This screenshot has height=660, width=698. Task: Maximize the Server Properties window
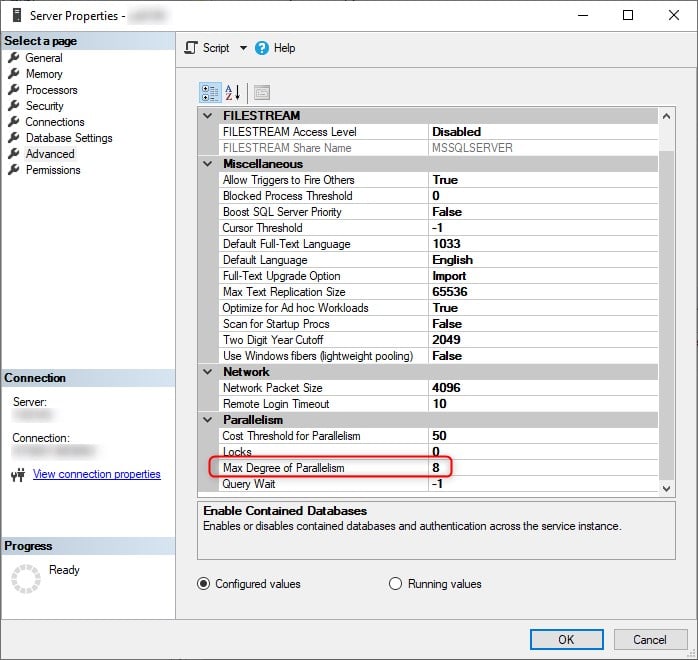[628, 15]
